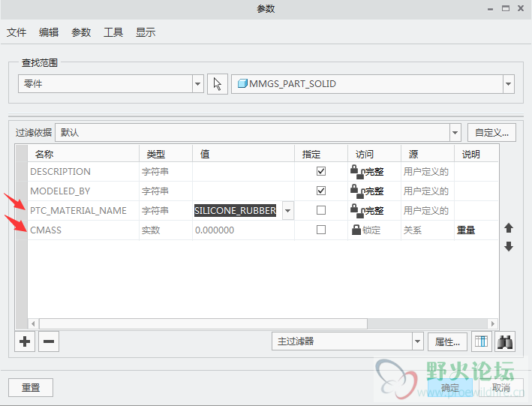This screenshot has width=532, height=406.
Task: Click locked padlock icon in CMASS row
Action: tap(356, 230)
